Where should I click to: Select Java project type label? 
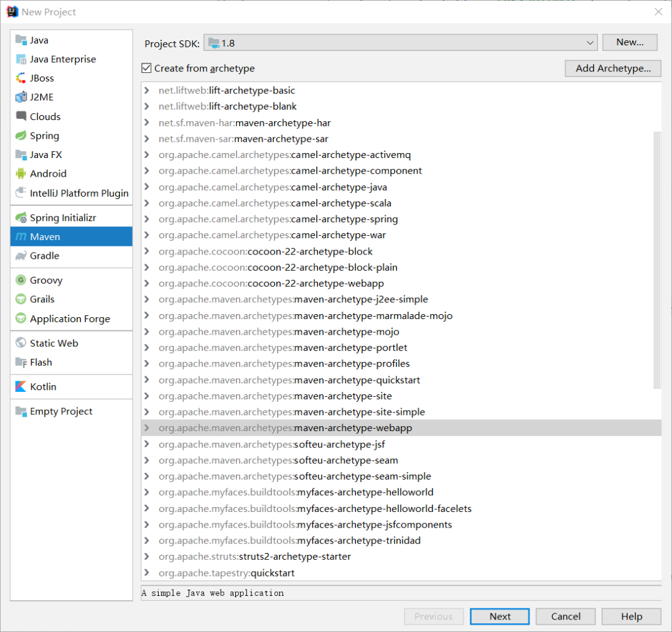coord(39,40)
